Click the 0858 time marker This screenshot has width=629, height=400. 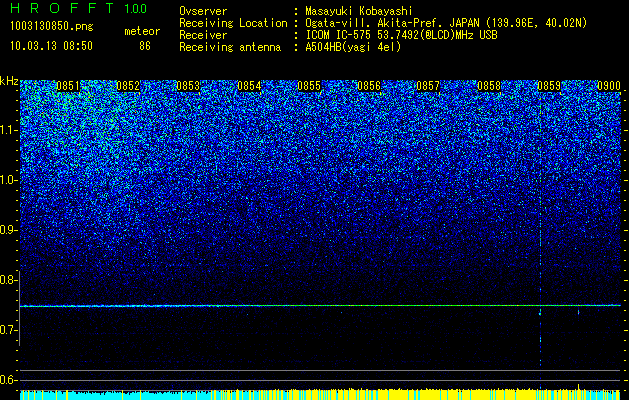(489, 86)
